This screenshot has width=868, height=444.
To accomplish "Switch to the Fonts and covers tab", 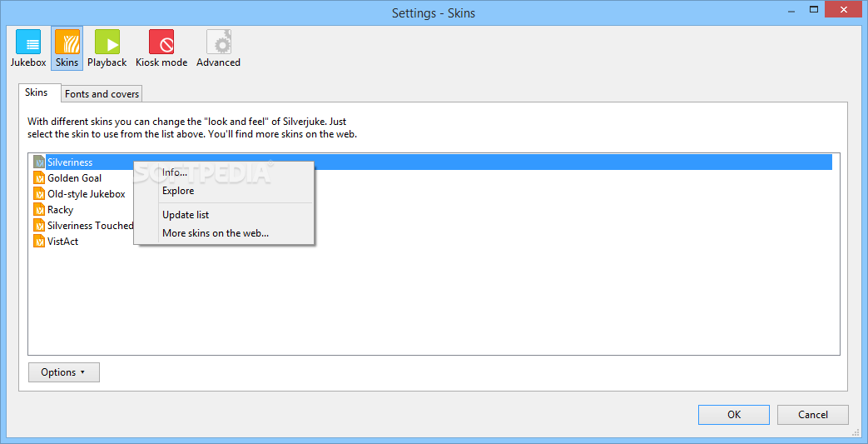I will point(102,94).
